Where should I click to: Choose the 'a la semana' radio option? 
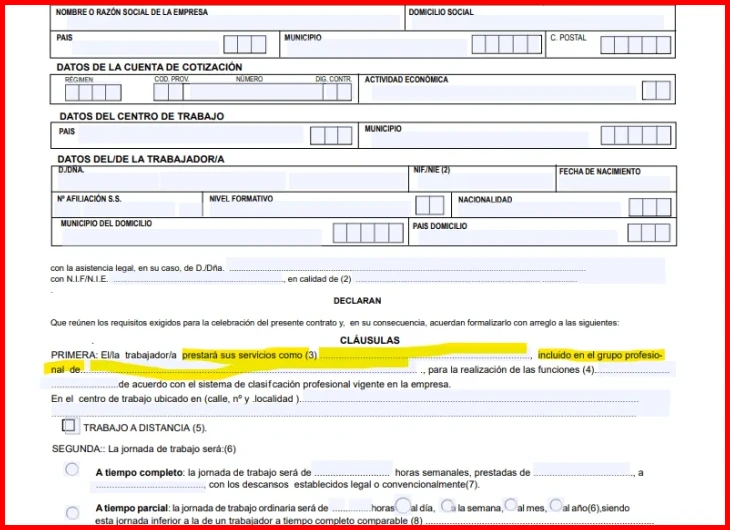(x=447, y=505)
